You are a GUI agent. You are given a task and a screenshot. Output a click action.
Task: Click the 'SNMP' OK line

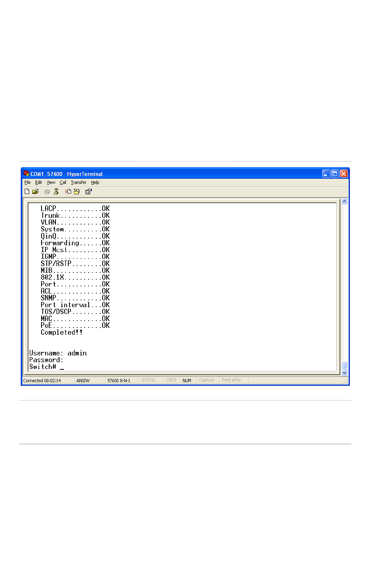[x=75, y=298]
